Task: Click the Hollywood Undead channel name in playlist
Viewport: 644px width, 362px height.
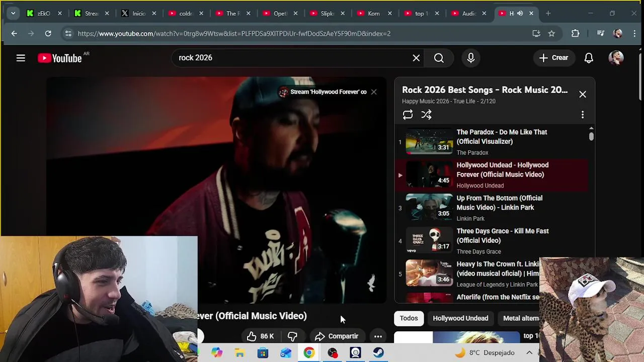Action: click(x=480, y=186)
